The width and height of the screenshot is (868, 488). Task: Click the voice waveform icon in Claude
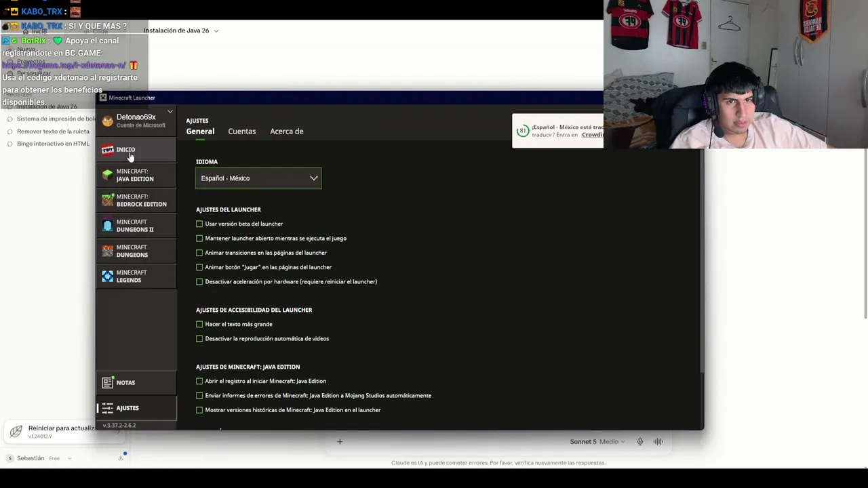pyautogui.click(x=658, y=442)
